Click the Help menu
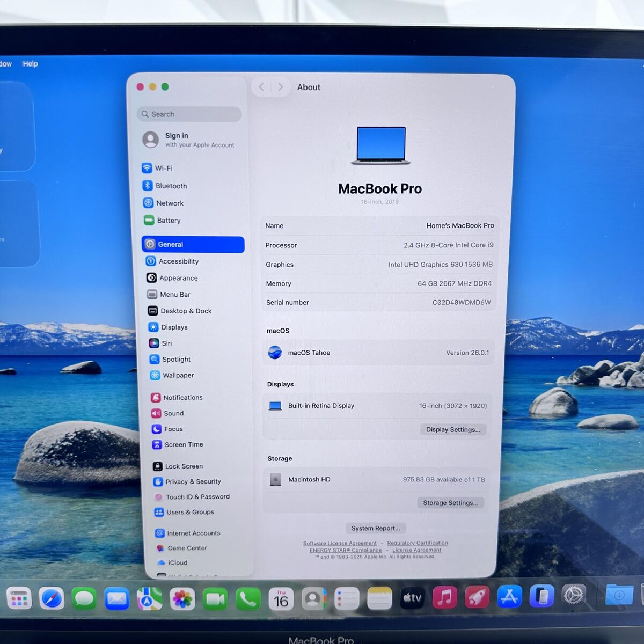 [x=30, y=64]
